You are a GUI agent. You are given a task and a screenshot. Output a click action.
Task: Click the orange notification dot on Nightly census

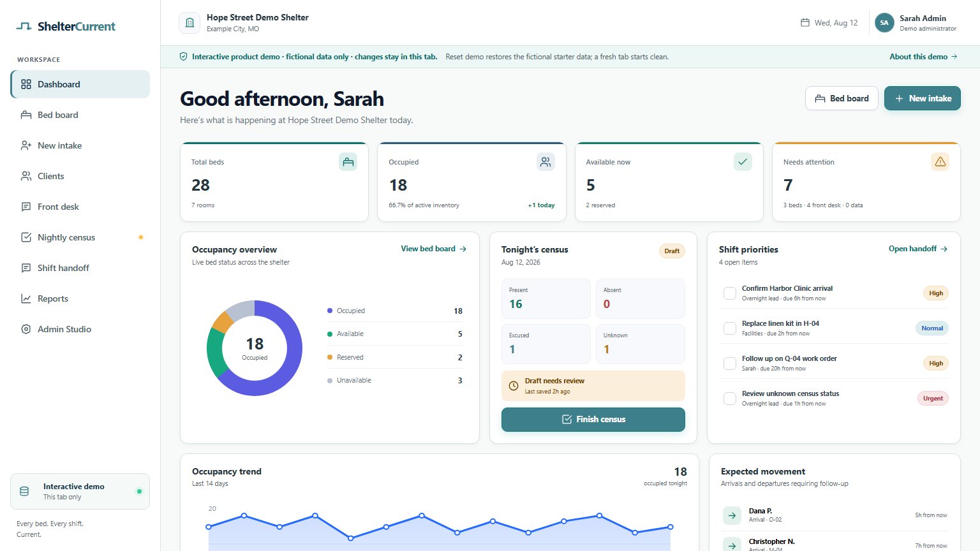[x=141, y=237]
